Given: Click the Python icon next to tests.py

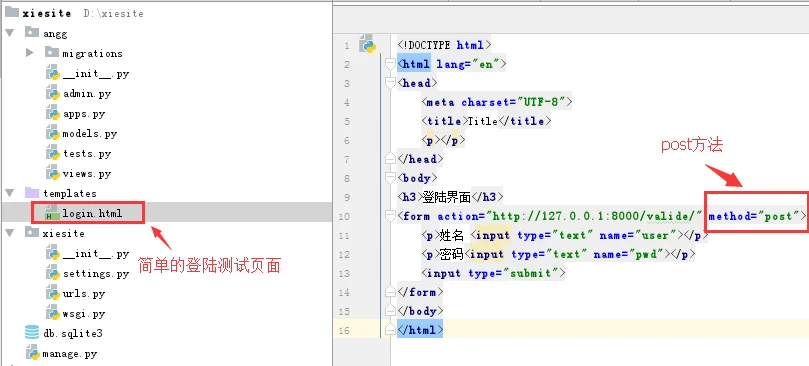Looking at the screenshot, I should [x=53, y=153].
